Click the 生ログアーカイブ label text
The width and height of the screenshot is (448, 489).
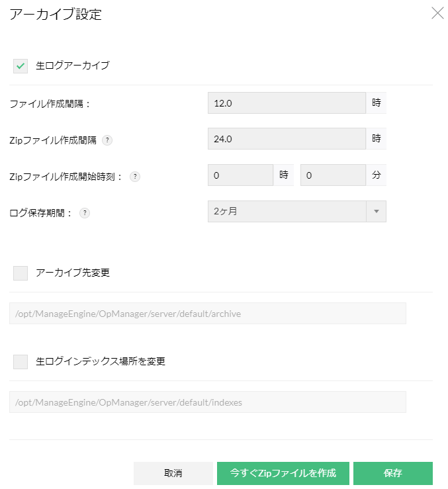click(x=73, y=66)
